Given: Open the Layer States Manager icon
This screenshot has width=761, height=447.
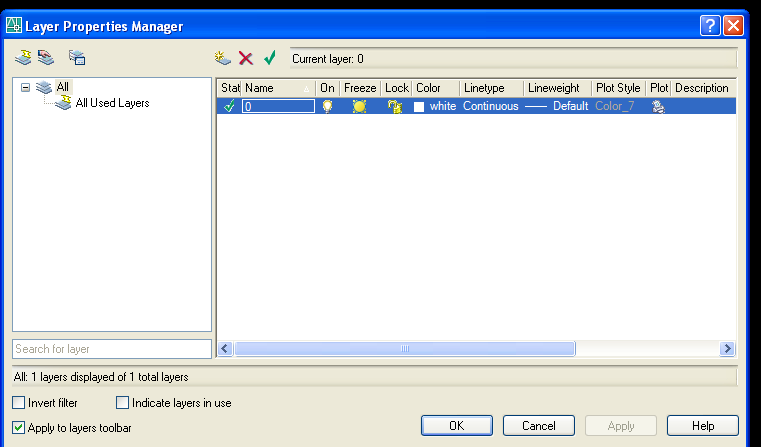Looking at the screenshot, I should click(x=77, y=58).
